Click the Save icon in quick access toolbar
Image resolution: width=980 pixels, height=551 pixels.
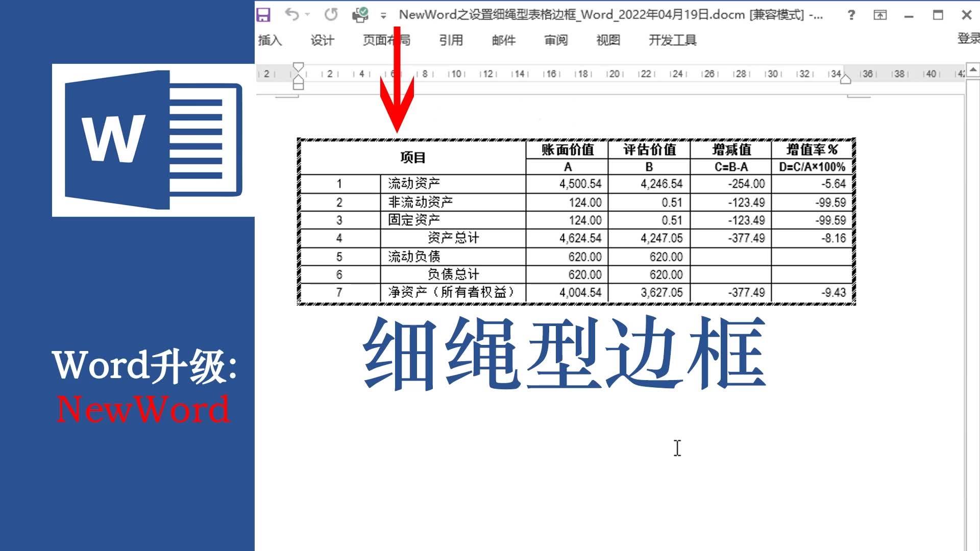coord(263,15)
